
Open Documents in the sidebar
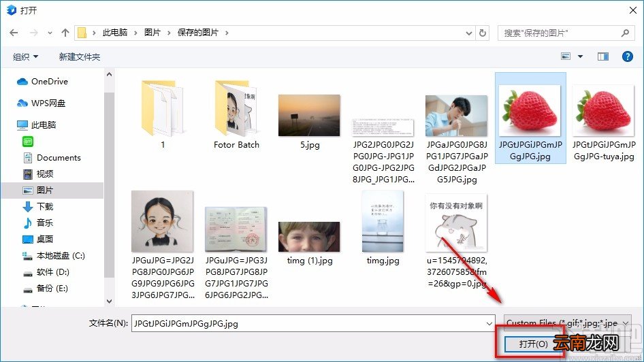[52, 158]
